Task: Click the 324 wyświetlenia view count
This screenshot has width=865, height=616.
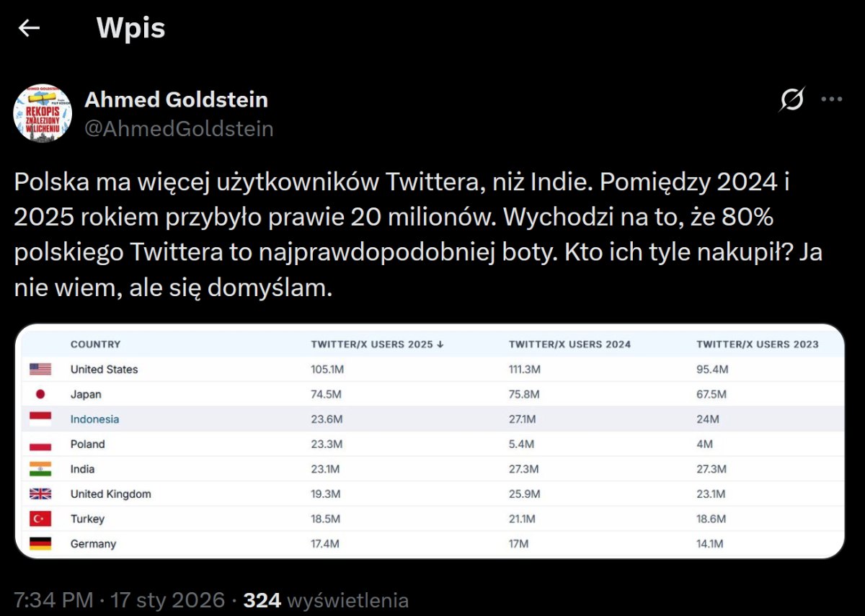Action: 326,600
